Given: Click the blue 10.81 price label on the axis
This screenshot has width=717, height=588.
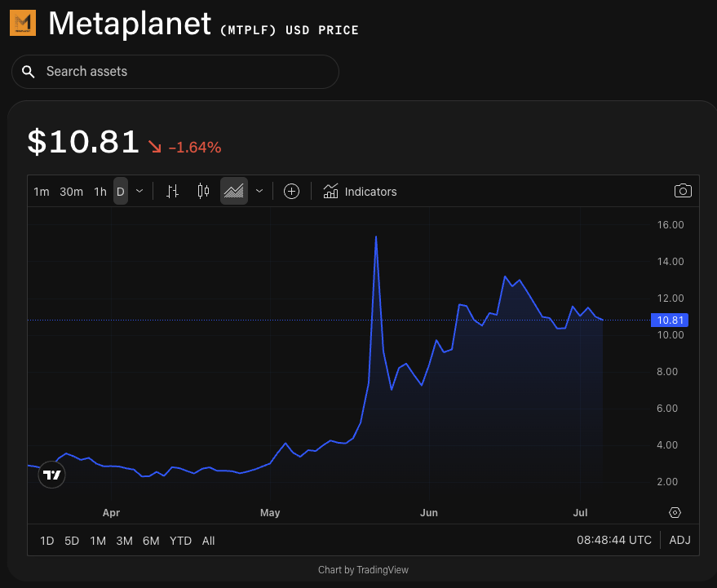Looking at the screenshot, I should click(x=669, y=320).
